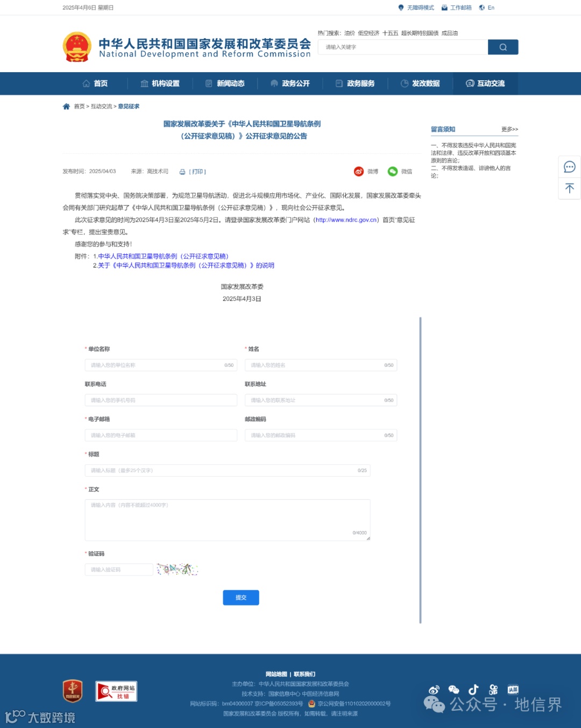Click 中国经济信息网 in footer
581x728 pixels.
click(x=321, y=694)
